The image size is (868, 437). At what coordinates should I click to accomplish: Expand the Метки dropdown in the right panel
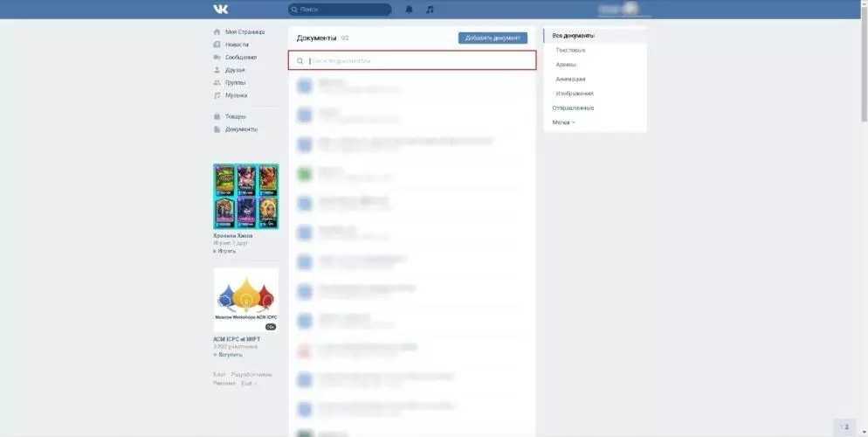564,122
